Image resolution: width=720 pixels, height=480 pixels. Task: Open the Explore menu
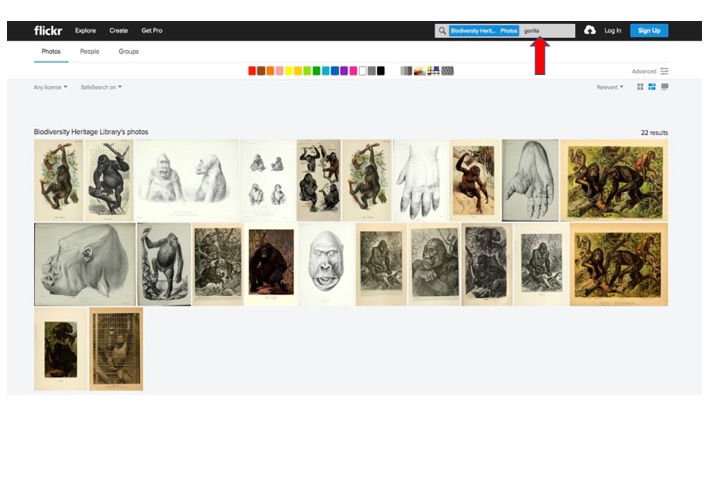click(85, 30)
